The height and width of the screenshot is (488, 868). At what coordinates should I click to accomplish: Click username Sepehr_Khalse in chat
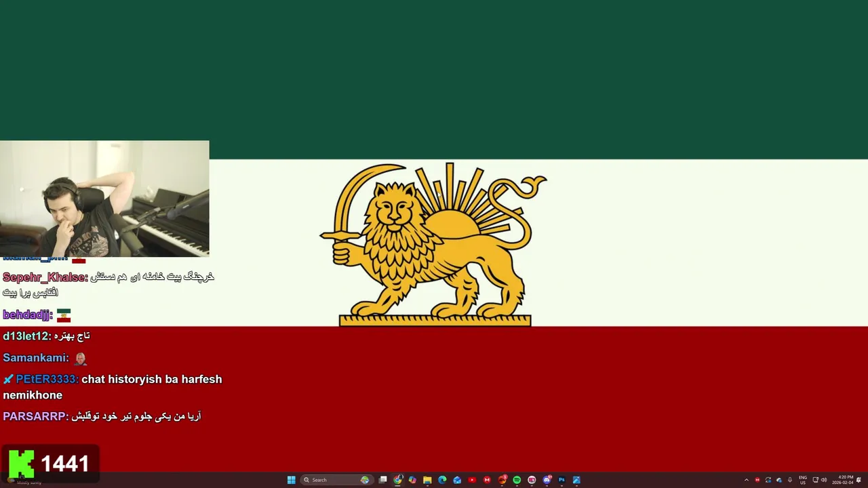(x=45, y=277)
